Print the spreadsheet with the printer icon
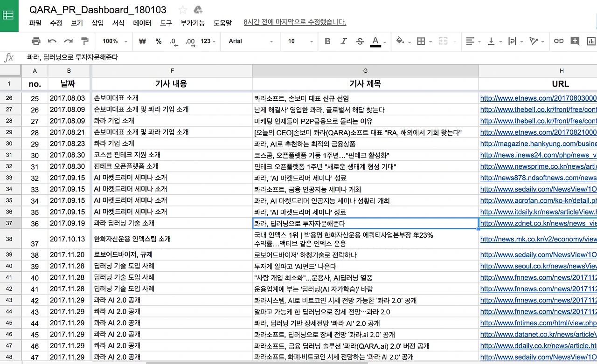 click(36, 41)
